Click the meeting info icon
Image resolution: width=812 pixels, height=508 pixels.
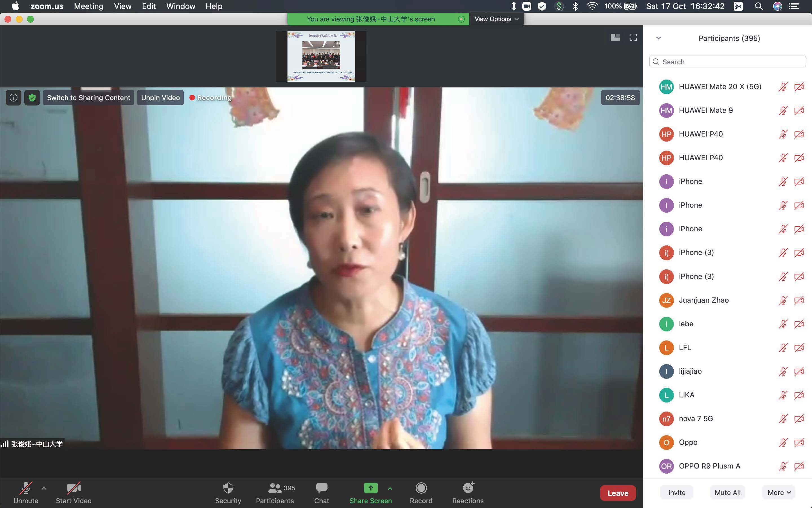click(14, 98)
